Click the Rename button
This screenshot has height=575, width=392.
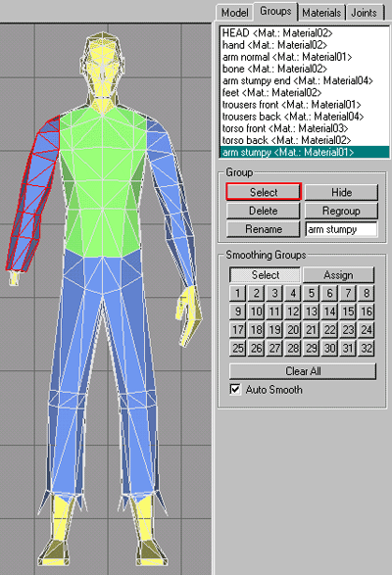tap(264, 229)
